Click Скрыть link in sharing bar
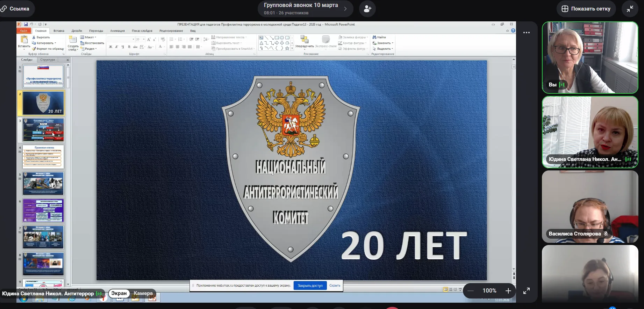Viewport: 644px width, 309px height. point(335,286)
